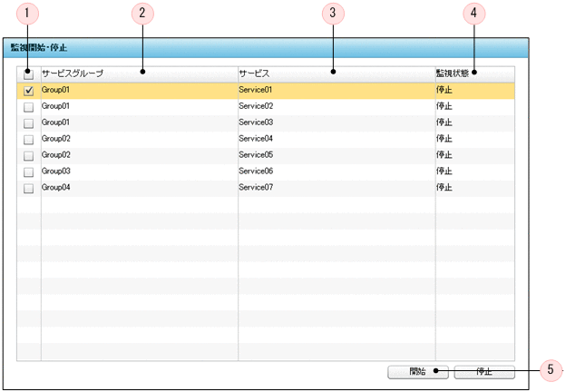Check the Service02 row checkbox
This screenshot has height=392, width=566.
[28, 107]
